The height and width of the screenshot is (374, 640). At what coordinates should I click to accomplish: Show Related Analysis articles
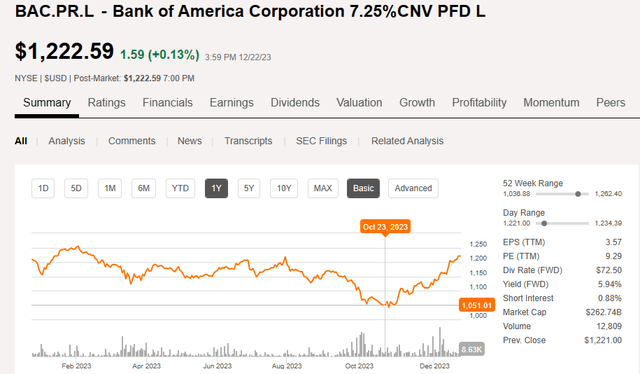tap(407, 141)
